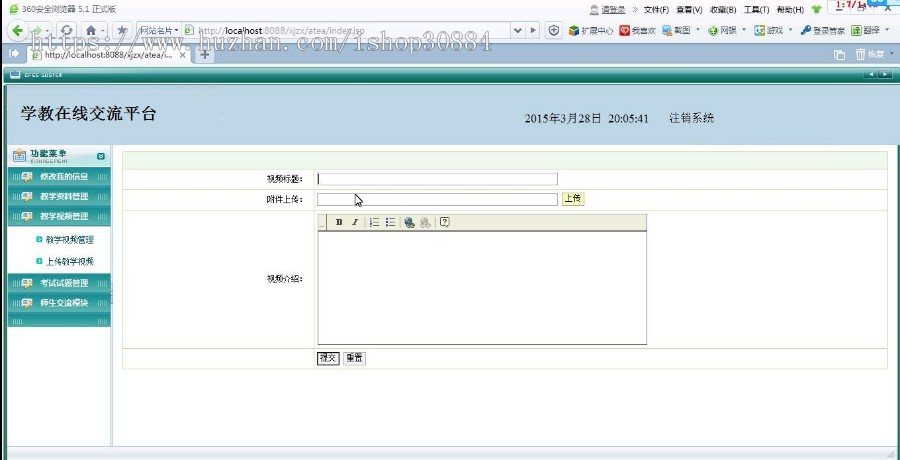Screen dimensions: 900x460
Task: Click the green shirt skin icon
Action: tap(816, 10)
